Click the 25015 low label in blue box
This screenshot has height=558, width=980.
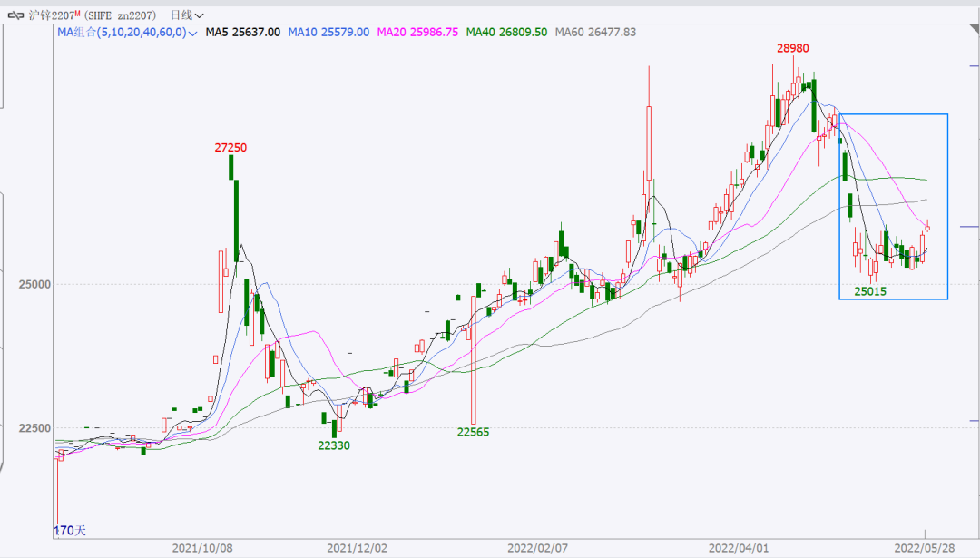[869, 291]
